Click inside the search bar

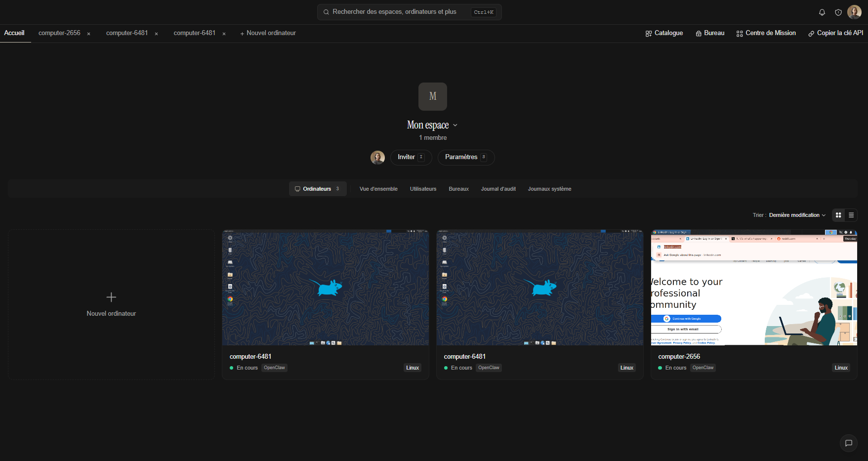[x=409, y=11]
